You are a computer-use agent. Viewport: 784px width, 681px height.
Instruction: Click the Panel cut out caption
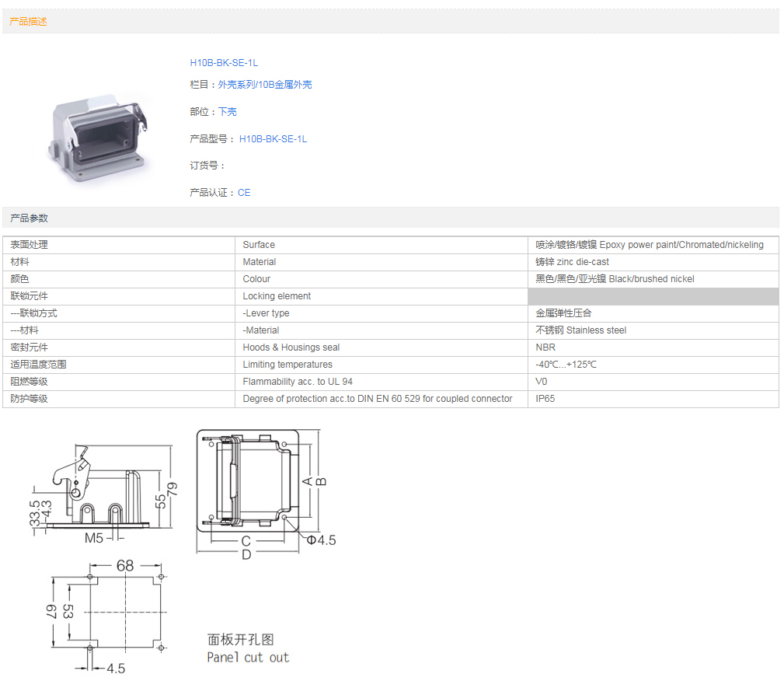pos(247,658)
